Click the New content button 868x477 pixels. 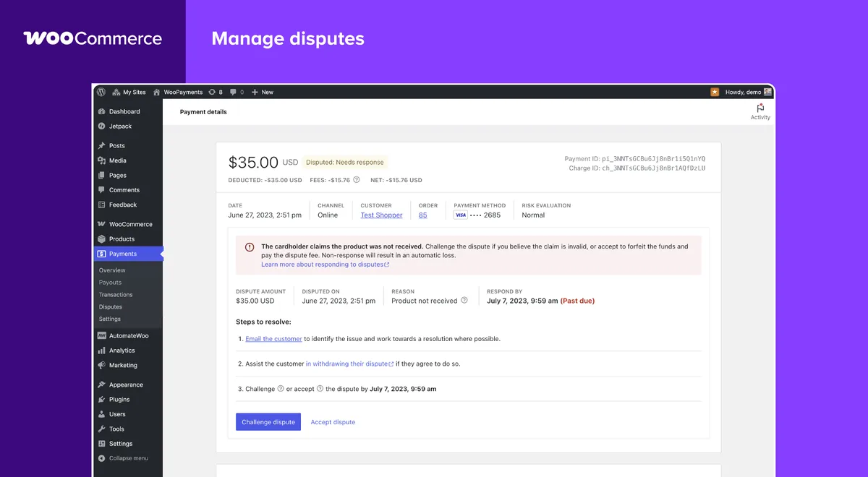(x=263, y=92)
